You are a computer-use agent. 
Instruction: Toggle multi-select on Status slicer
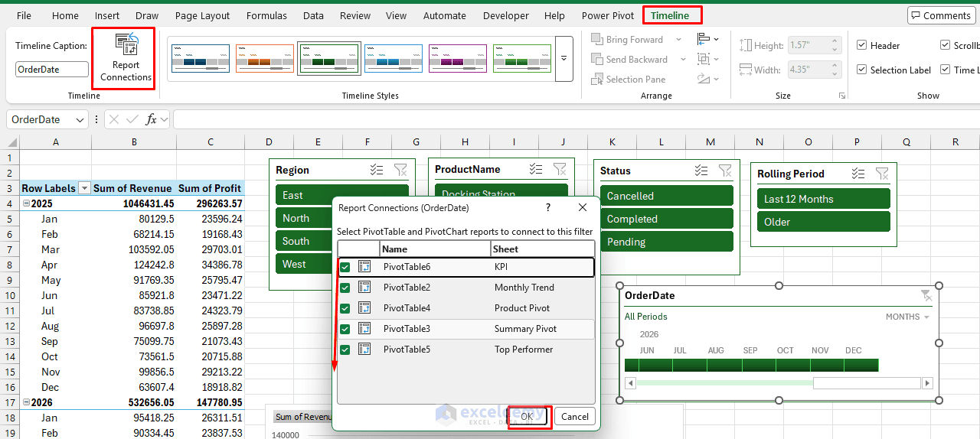coord(701,171)
